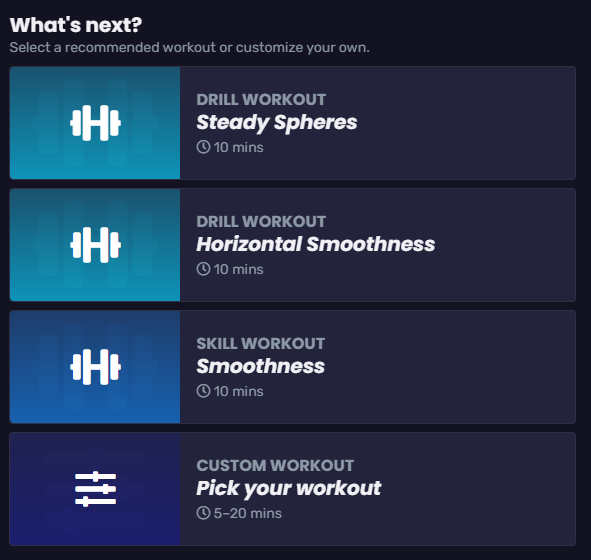591x560 pixels.
Task: Click the clock icon under Steady Spheres
Action: coord(203,147)
